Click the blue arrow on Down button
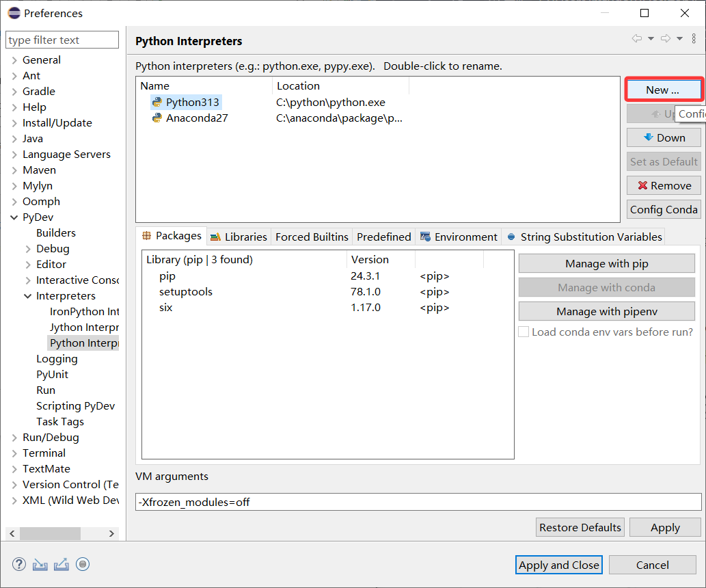 649,137
